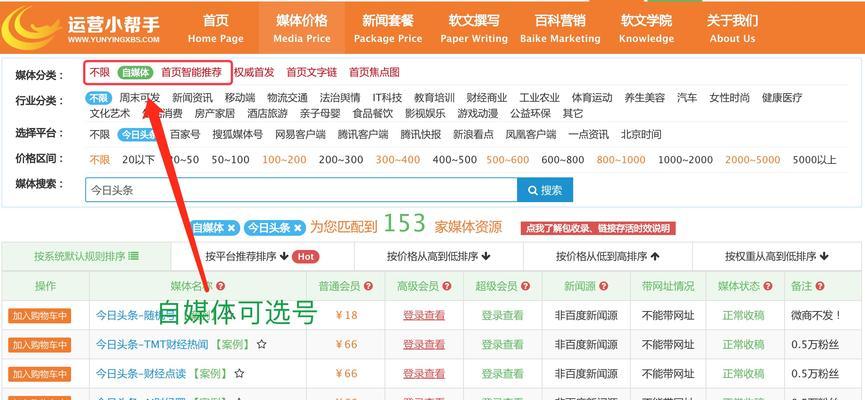Viewport: 865px width, 400px height.
Task: Sort by 按价格从高到低排序
Action: pos(439,257)
